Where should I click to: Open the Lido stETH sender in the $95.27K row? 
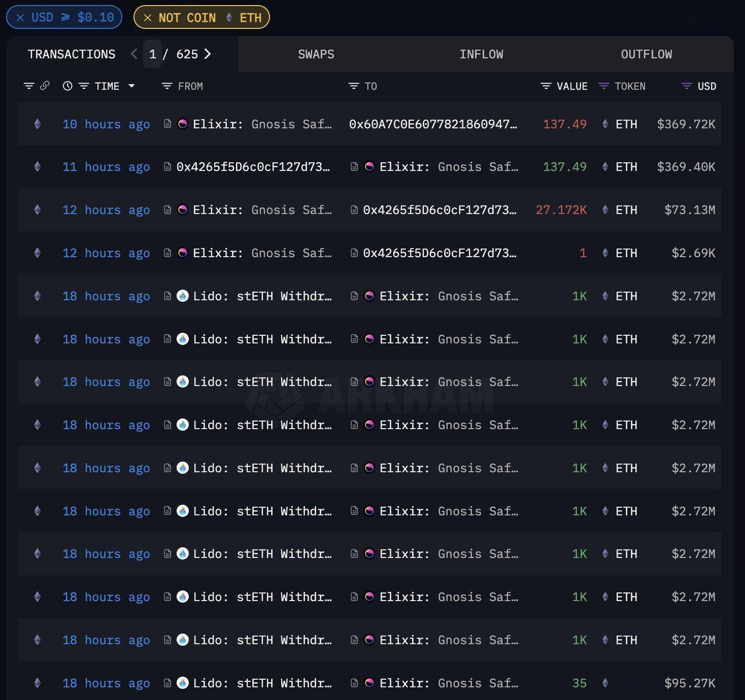pos(262,683)
